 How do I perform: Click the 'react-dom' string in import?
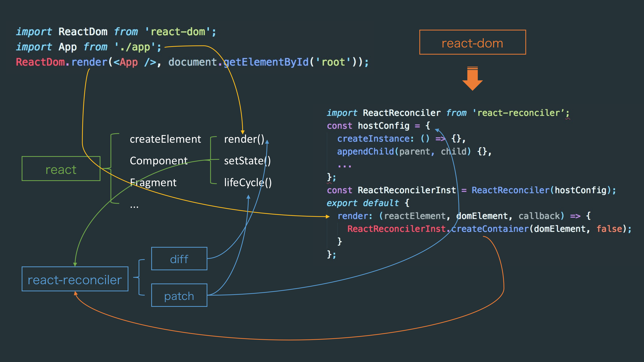(x=178, y=32)
